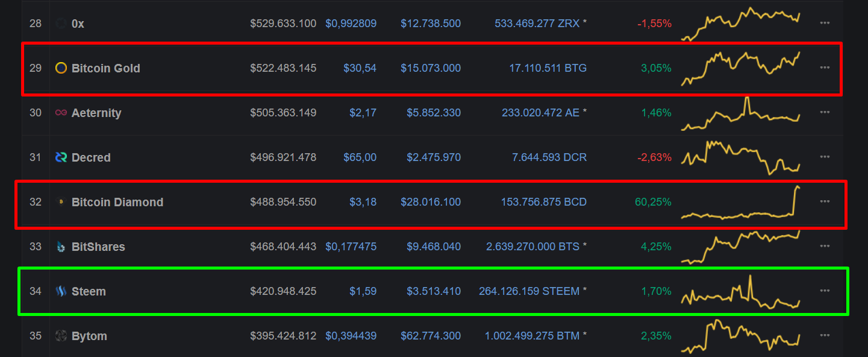Viewport: 868px width, 357px height.
Task: Open the more options menu for 0x
Action: (825, 23)
